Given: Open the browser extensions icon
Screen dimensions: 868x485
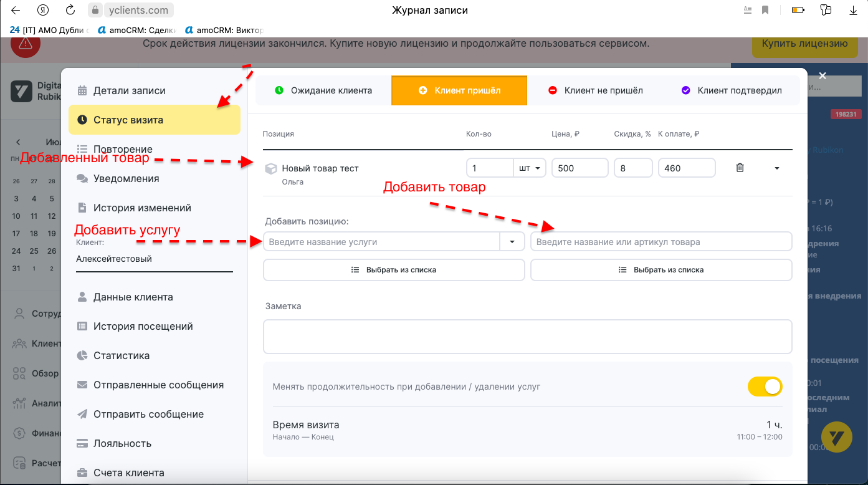Looking at the screenshot, I should (826, 10).
